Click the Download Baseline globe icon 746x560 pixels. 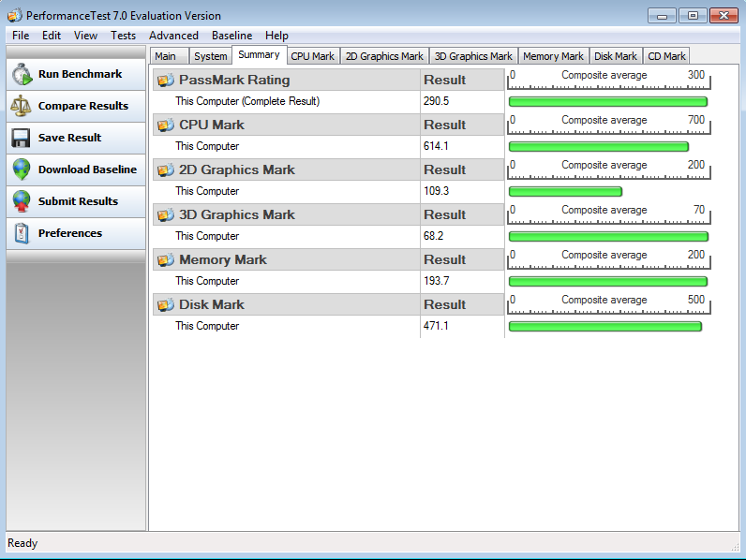coord(22,169)
